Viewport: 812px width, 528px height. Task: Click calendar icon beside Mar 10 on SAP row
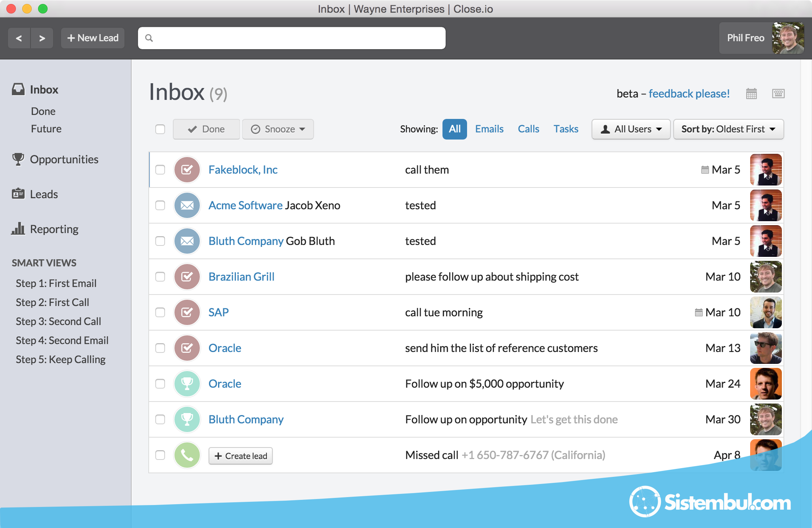pyautogui.click(x=699, y=312)
